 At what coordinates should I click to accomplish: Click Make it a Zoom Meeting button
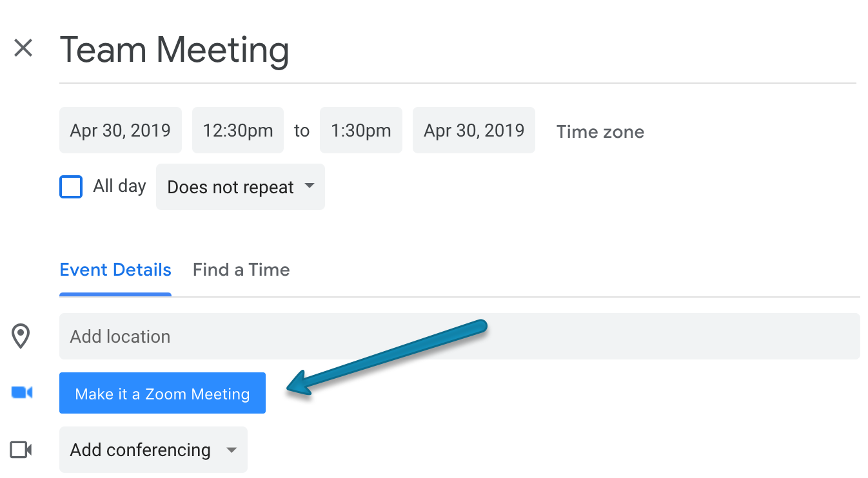(x=163, y=393)
